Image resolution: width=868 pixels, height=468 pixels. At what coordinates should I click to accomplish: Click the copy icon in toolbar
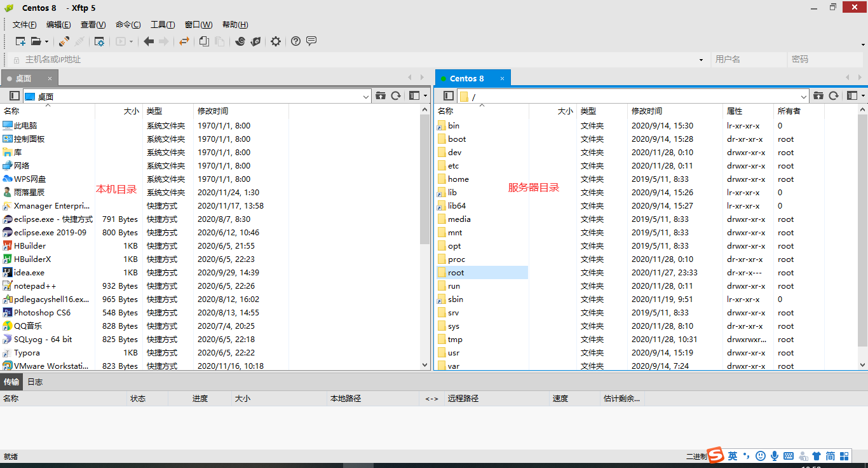pyautogui.click(x=204, y=41)
